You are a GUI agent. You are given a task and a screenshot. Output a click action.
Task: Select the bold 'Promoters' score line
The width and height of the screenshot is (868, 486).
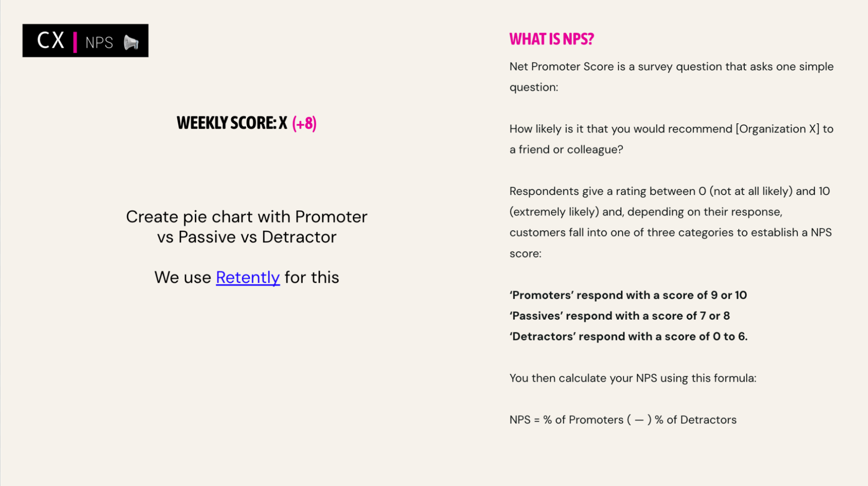(628, 295)
